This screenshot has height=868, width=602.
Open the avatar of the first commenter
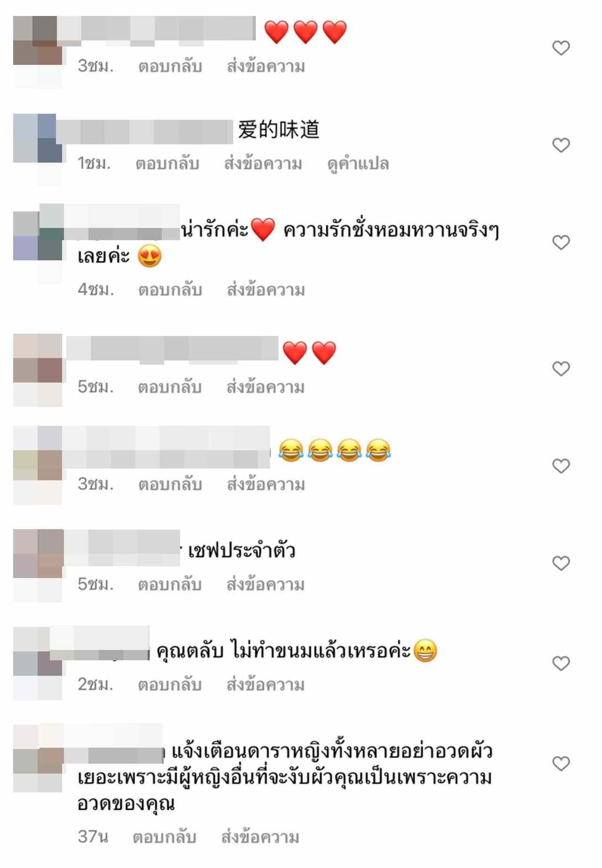coord(38,40)
